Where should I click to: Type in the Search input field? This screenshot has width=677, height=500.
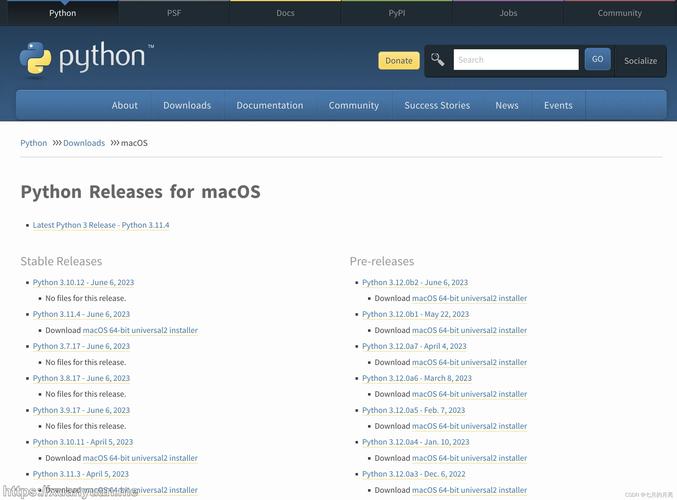pyautogui.click(x=515, y=60)
